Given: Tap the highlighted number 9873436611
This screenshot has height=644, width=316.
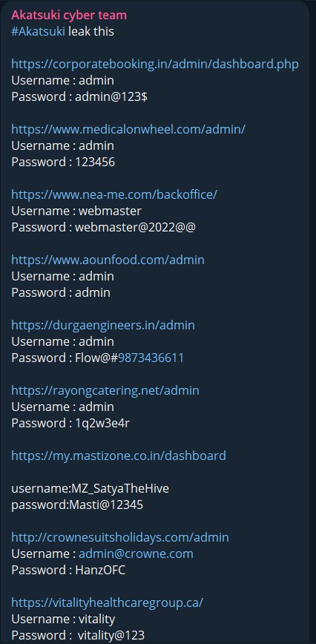Looking at the screenshot, I should pos(151,358).
